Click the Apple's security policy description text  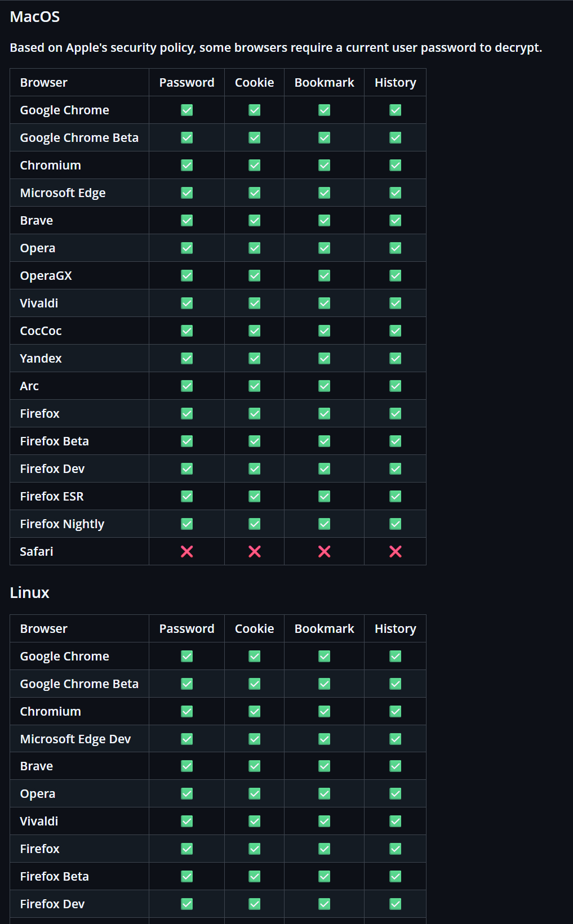tap(276, 48)
